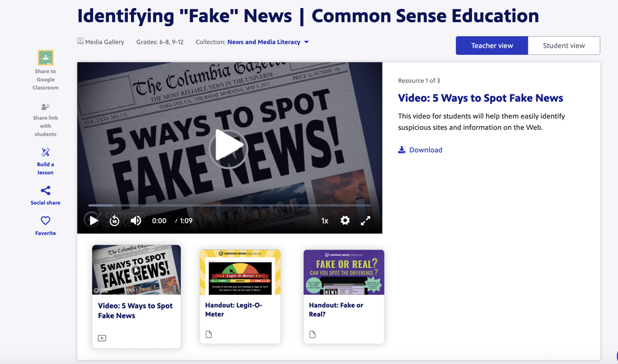The image size is (618, 364).
Task: Play video using the control bar play button
Action: [x=93, y=221]
